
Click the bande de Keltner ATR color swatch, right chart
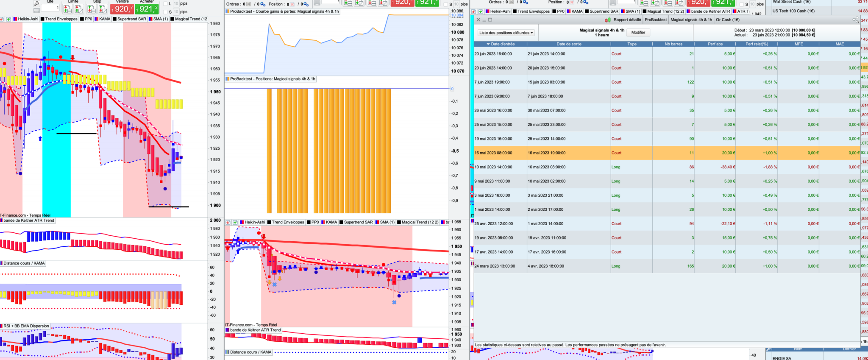[x=688, y=11]
